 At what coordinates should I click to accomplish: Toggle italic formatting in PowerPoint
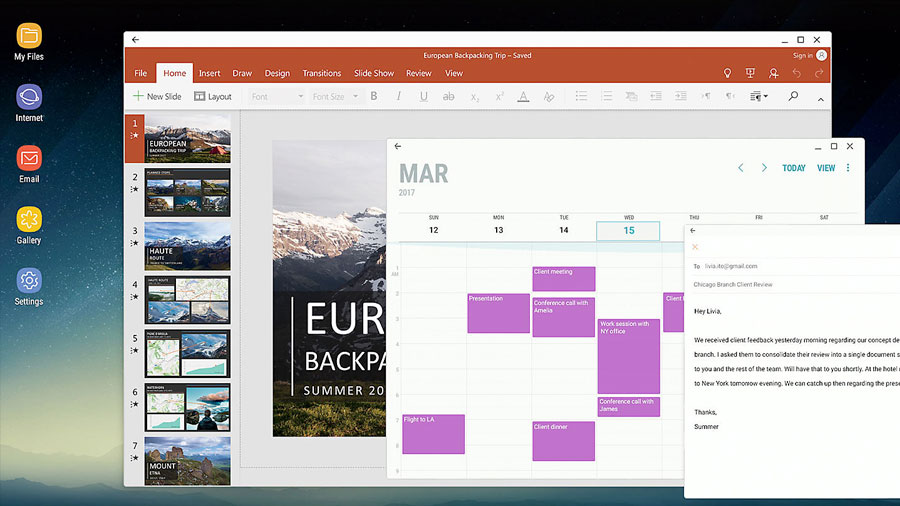[x=398, y=96]
